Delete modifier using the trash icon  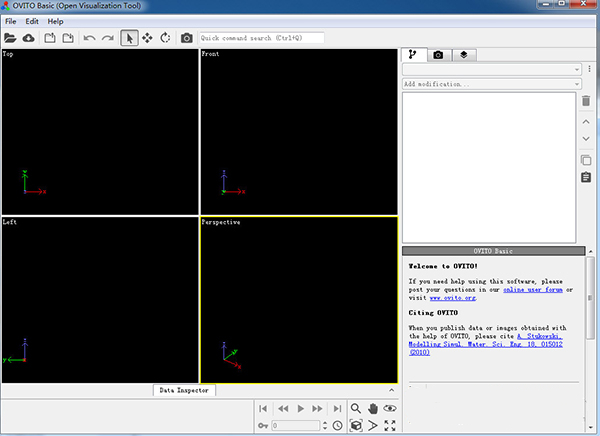[x=586, y=101]
